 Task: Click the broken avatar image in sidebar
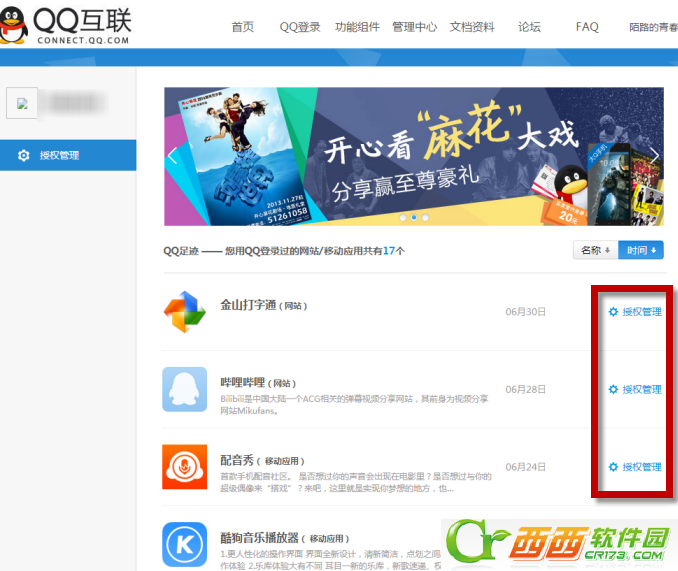pos(22,103)
